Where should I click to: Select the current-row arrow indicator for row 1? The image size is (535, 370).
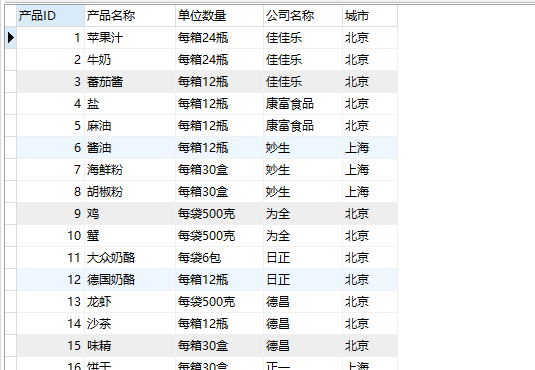pyautogui.click(x=11, y=38)
